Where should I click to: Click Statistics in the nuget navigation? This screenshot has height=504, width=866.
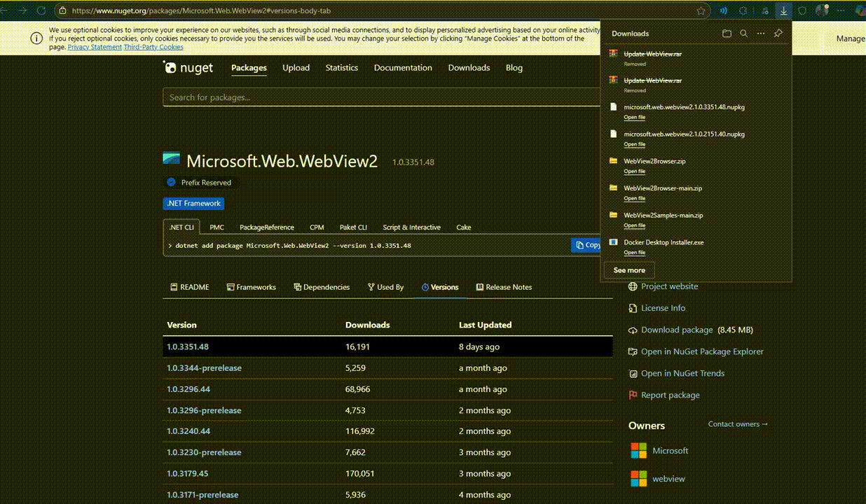341,67
